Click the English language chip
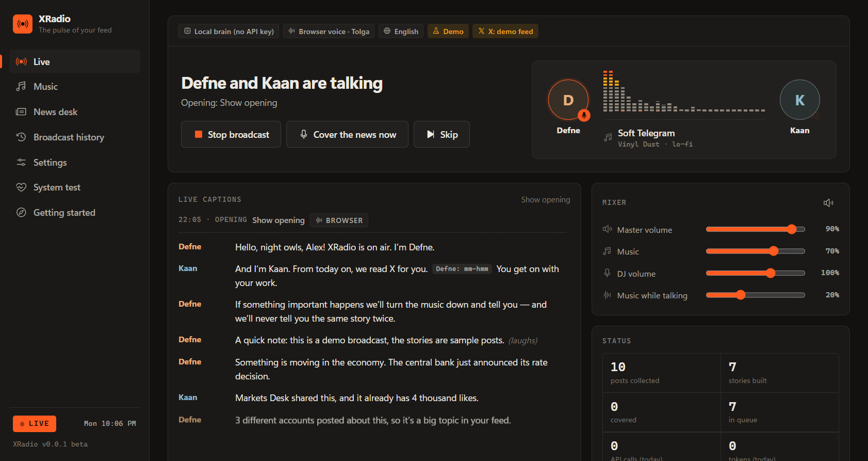Viewport: 868px width, 461px height. click(x=401, y=31)
